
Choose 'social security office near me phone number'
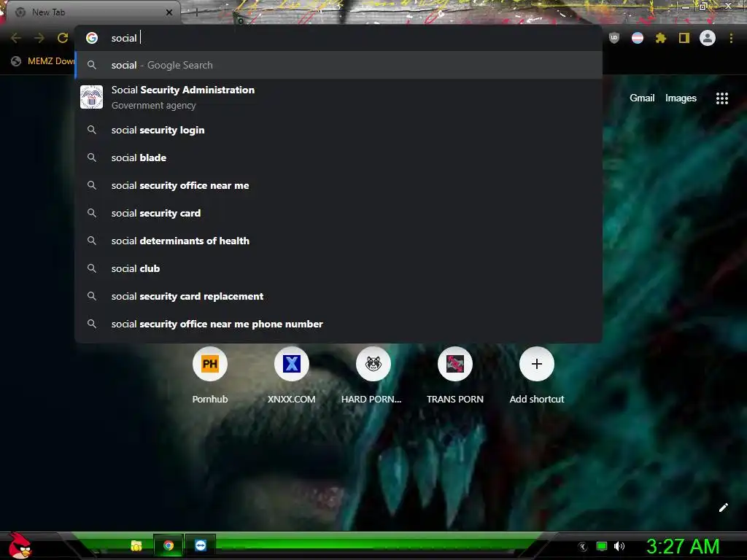(x=338, y=324)
